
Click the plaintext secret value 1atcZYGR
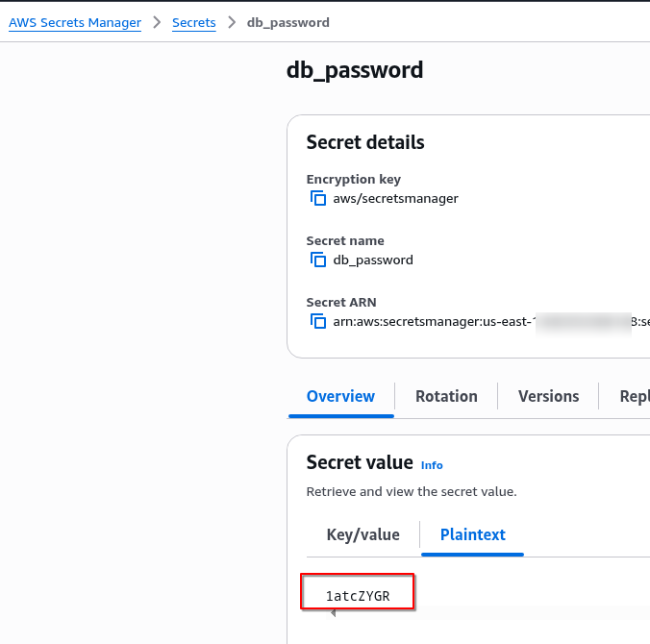click(358, 596)
